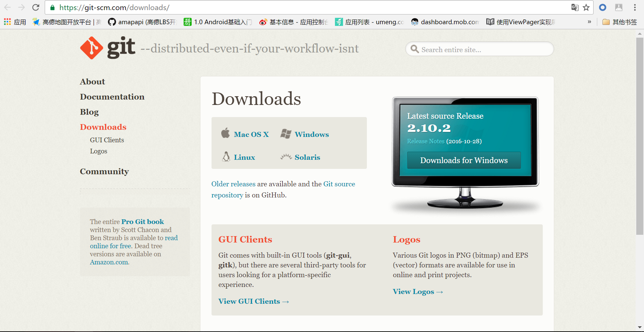Click the GUI Clients section heading
The height and width of the screenshot is (332, 644).
(245, 239)
